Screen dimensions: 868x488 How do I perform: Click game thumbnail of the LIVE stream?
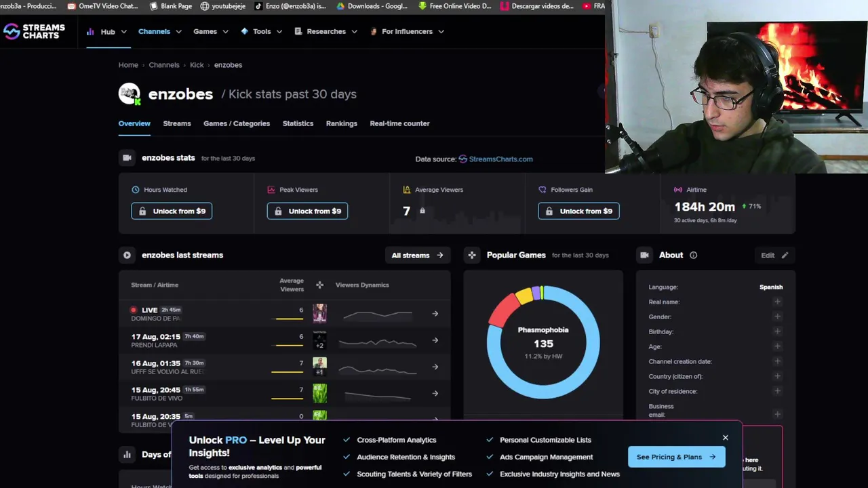click(x=319, y=313)
